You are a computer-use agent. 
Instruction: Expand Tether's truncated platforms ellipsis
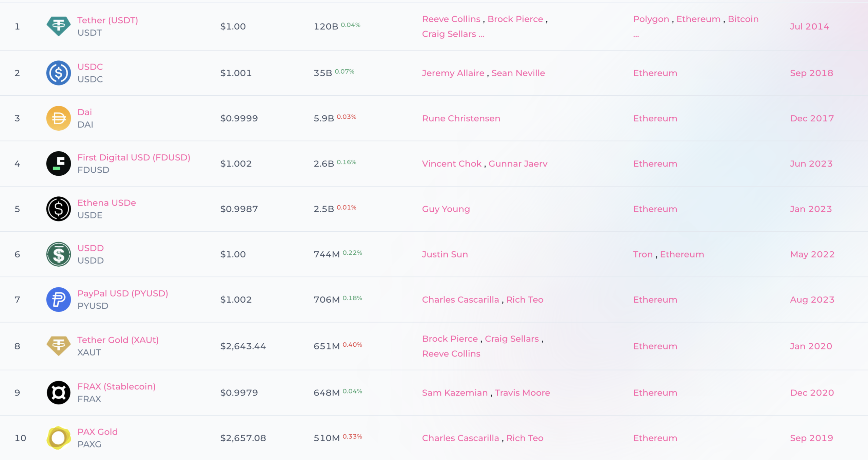pos(636,35)
